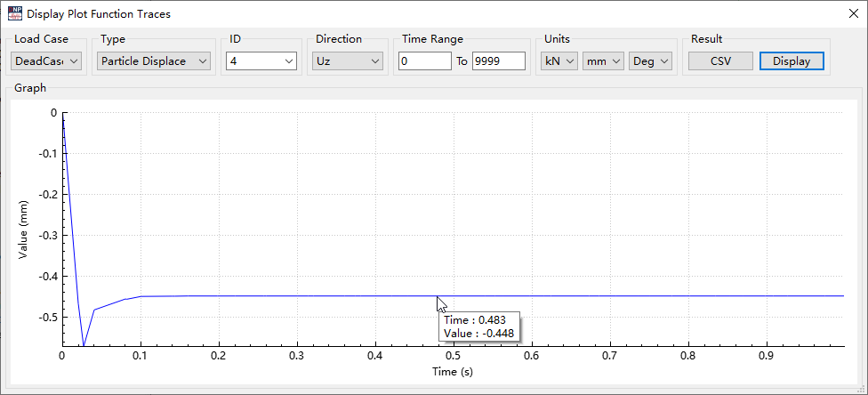The width and height of the screenshot is (868, 395).
Task: Click the 0.5 tick on Time axis
Action: pyautogui.click(x=454, y=356)
